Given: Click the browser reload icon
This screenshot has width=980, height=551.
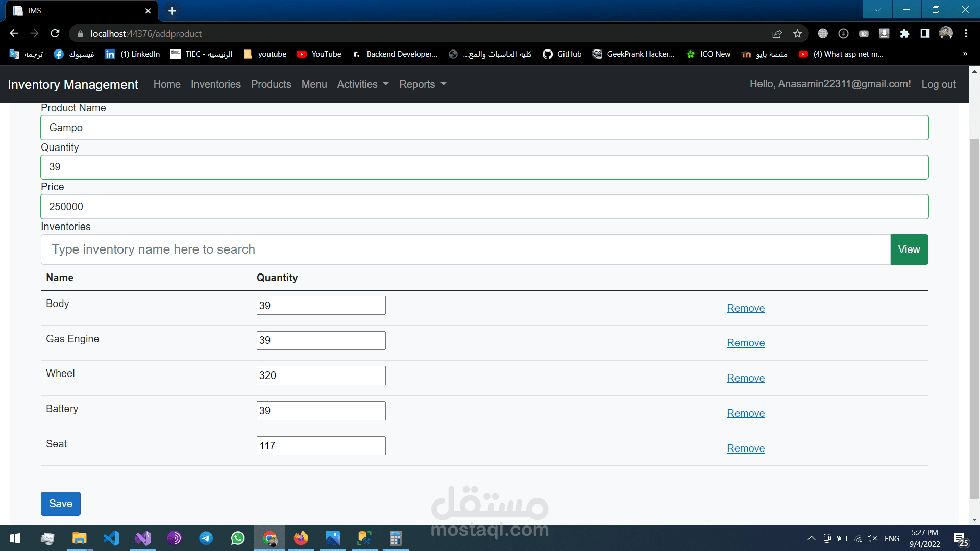Looking at the screenshot, I should (55, 33).
